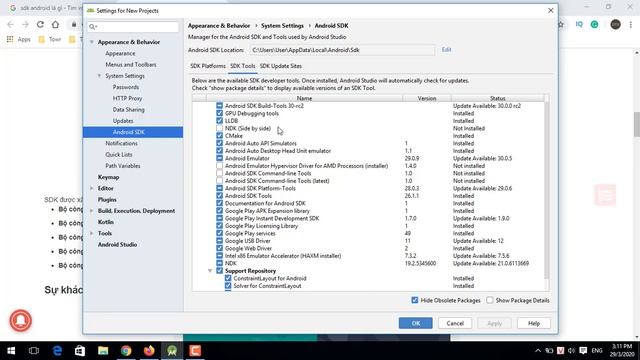Viewport: 640px width, 360px height.
Task: Open the Kotlin settings page
Action: tap(106, 222)
